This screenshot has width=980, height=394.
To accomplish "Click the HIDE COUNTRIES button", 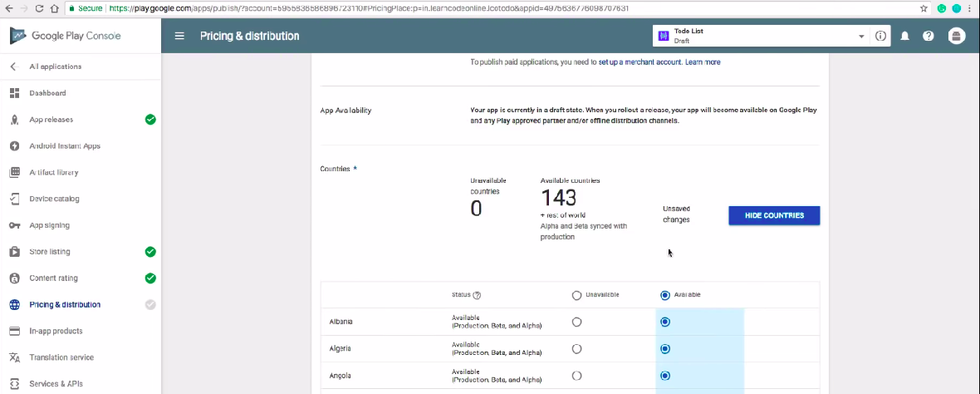I will point(774,215).
